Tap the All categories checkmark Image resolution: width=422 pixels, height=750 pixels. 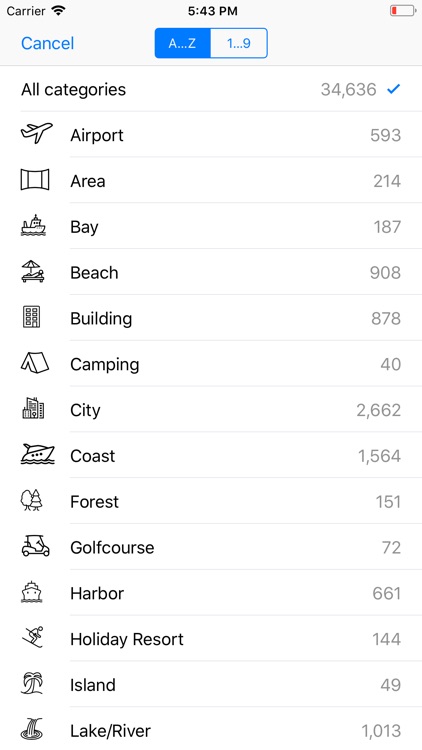(393, 89)
